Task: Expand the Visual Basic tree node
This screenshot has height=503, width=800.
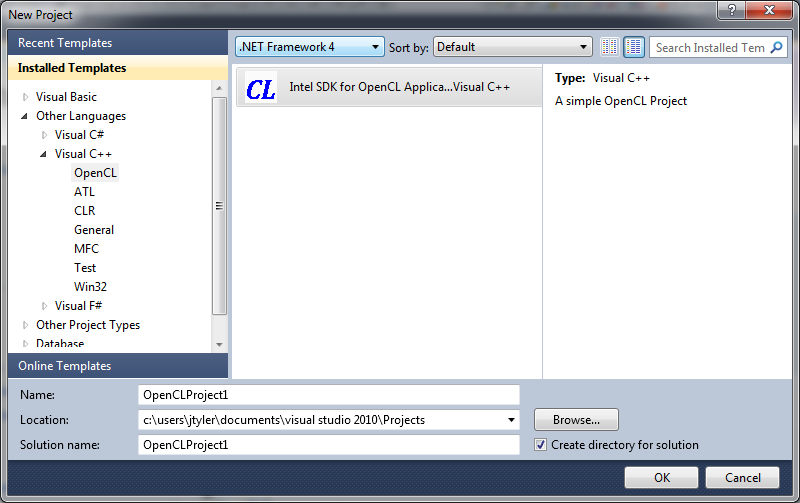Action: coord(25,97)
